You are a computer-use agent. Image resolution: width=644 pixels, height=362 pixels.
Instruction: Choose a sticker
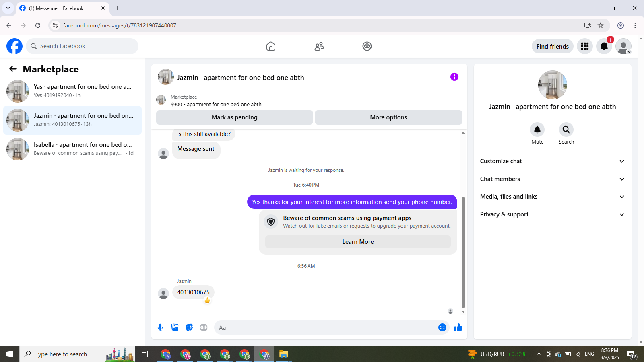(x=189, y=327)
